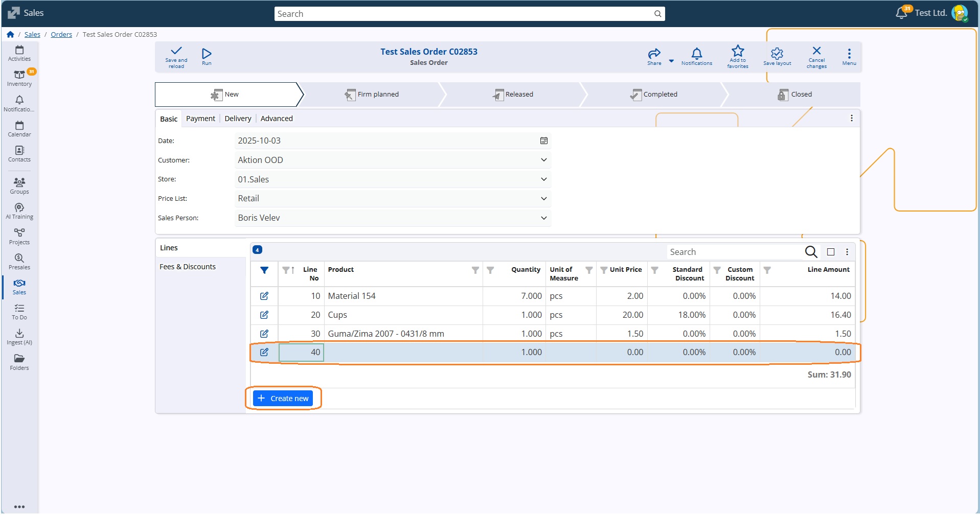Screen dimensions: 980x515
Task: Open lines grid kebab menu
Action: click(x=847, y=252)
